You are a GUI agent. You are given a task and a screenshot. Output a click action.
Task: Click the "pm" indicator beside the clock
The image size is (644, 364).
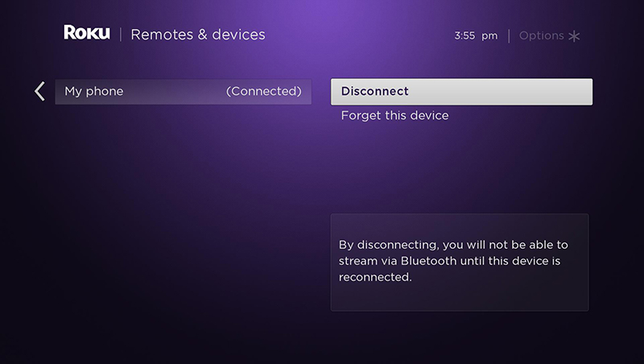489,36
